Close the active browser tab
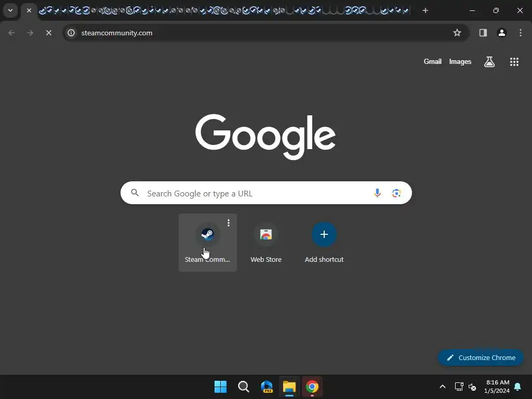This screenshot has width=532, height=399. coord(29,10)
